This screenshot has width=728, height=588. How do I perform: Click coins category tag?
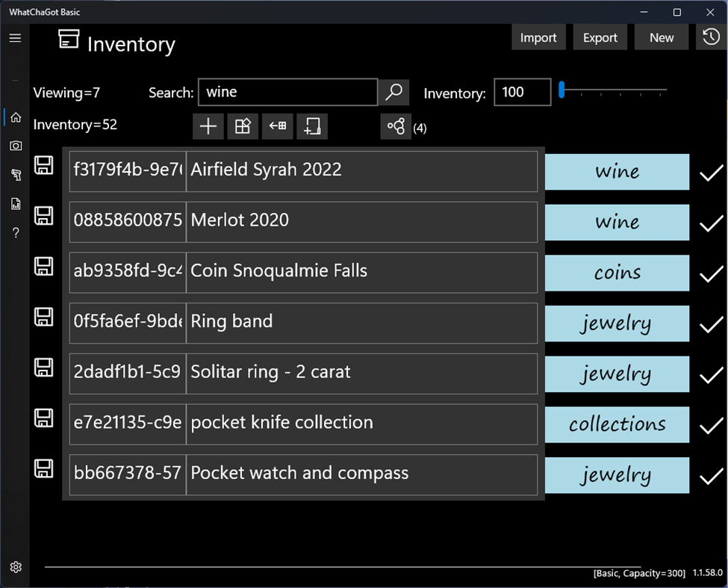617,273
